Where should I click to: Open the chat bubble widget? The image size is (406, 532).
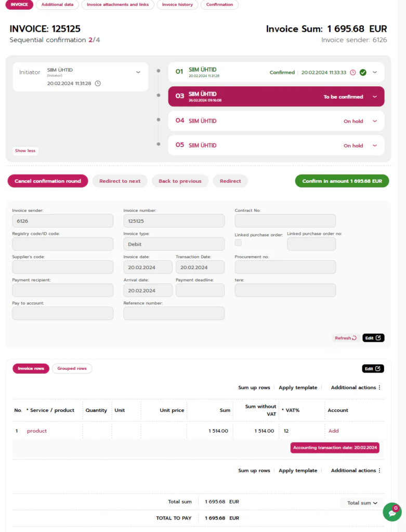click(391, 512)
